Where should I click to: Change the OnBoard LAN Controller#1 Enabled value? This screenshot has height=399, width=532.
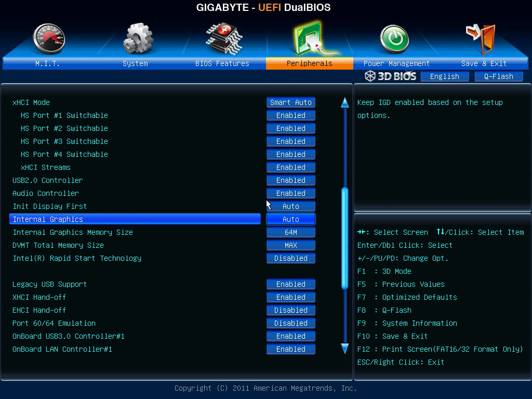(x=291, y=349)
